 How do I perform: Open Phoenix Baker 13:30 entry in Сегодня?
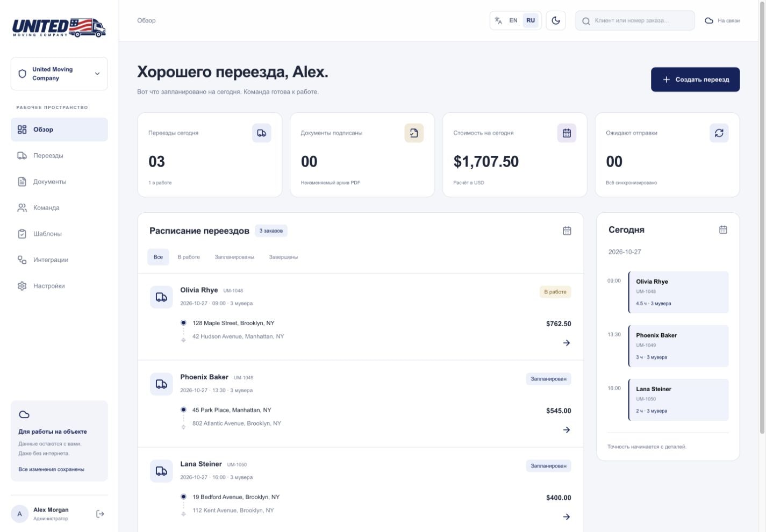pos(678,346)
